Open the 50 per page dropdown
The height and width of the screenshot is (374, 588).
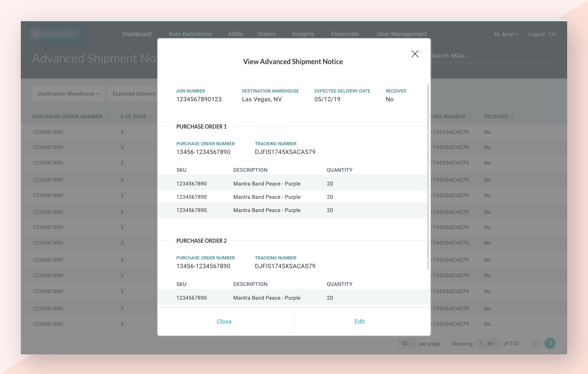coord(407,343)
